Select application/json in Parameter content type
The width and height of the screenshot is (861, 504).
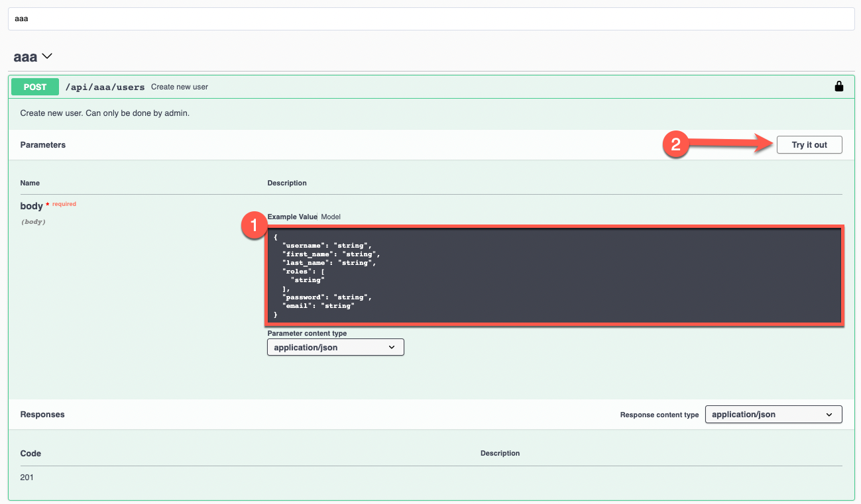coord(335,346)
